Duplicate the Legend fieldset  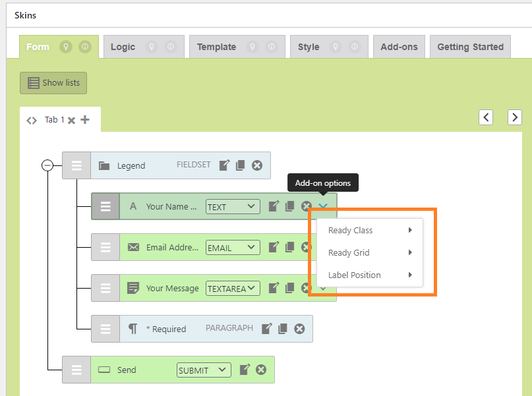pos(241,165)
